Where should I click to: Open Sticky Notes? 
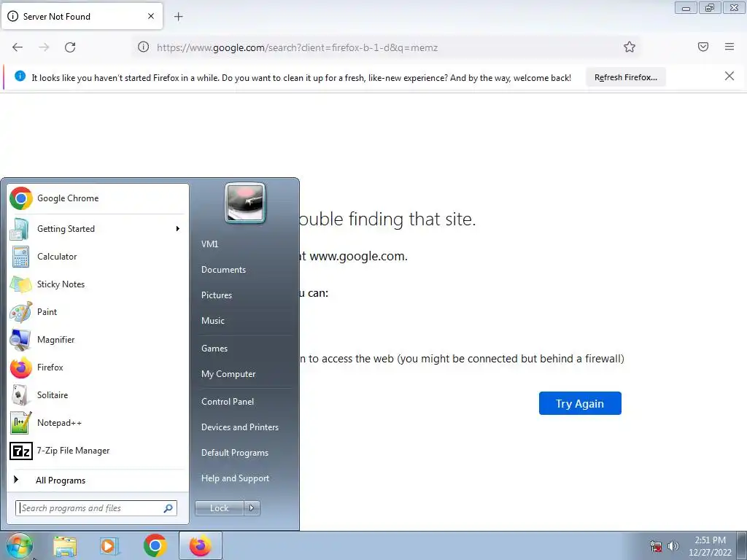click(98, 284)
